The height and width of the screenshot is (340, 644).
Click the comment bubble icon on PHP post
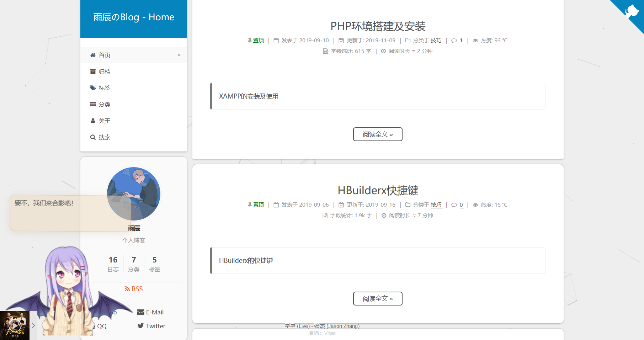(454, 41)
